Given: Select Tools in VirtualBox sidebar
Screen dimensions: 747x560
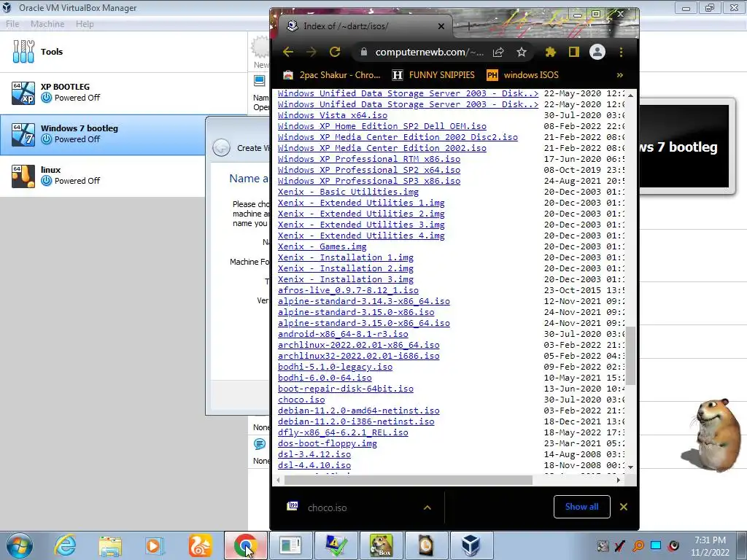Looking at the screenshot, I should (123, 52).
